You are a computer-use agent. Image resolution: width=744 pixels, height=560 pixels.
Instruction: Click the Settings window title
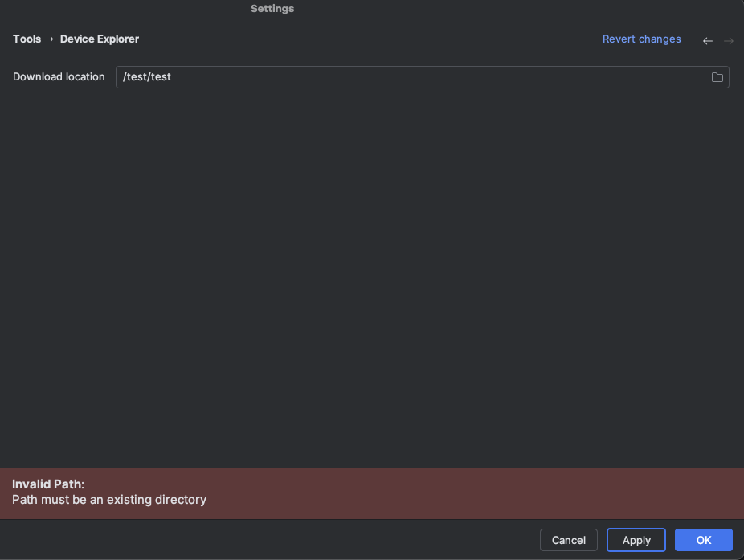coord(272,9)
